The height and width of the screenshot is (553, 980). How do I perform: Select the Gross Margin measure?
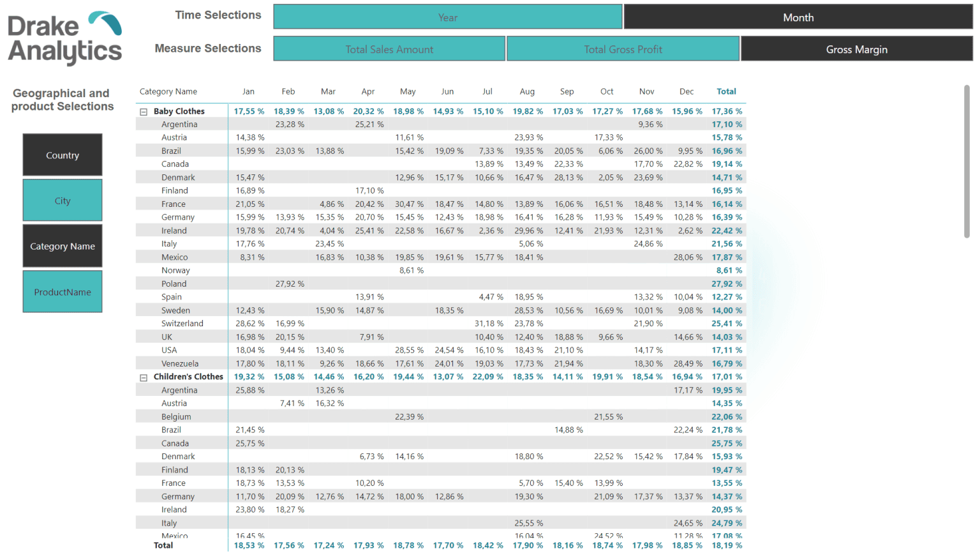857,48
